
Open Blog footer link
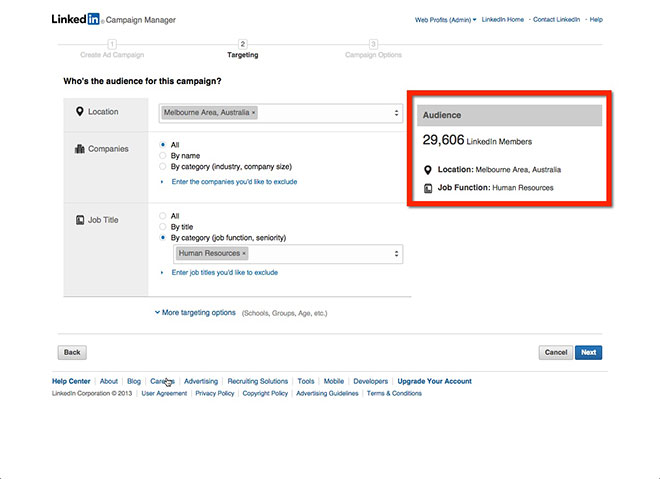pos(134,381)
